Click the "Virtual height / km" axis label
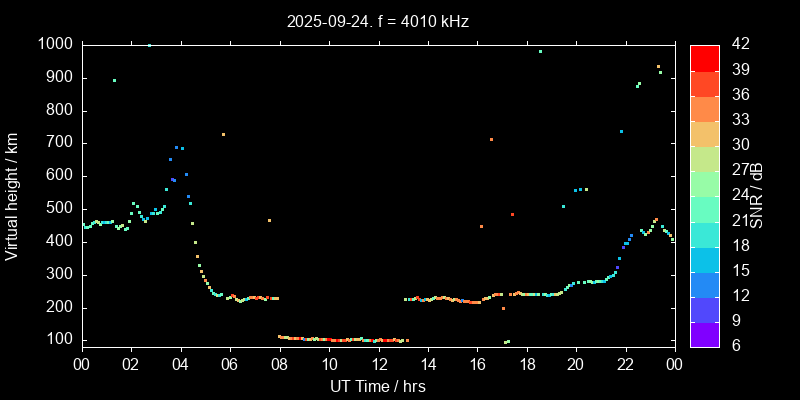This screenshot has height=400, width=800. [12, 196]
